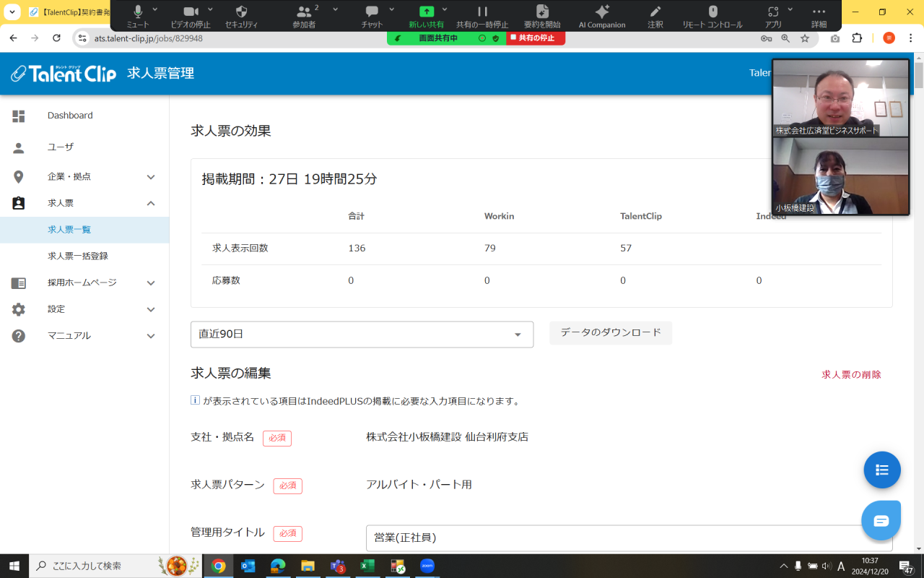
Task: Open Zoom AI Companion
Action: tap(602, 15)
